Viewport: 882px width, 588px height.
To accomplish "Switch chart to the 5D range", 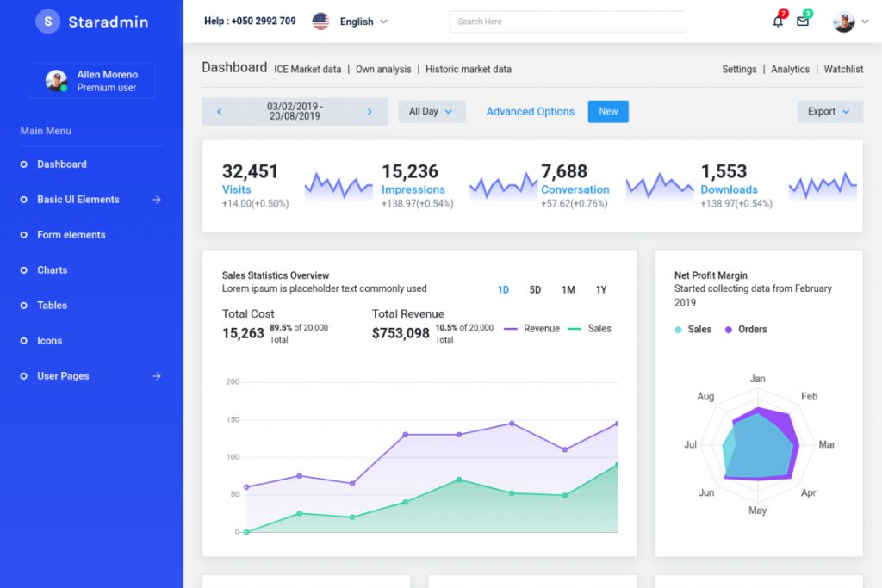I will (535, 289).
